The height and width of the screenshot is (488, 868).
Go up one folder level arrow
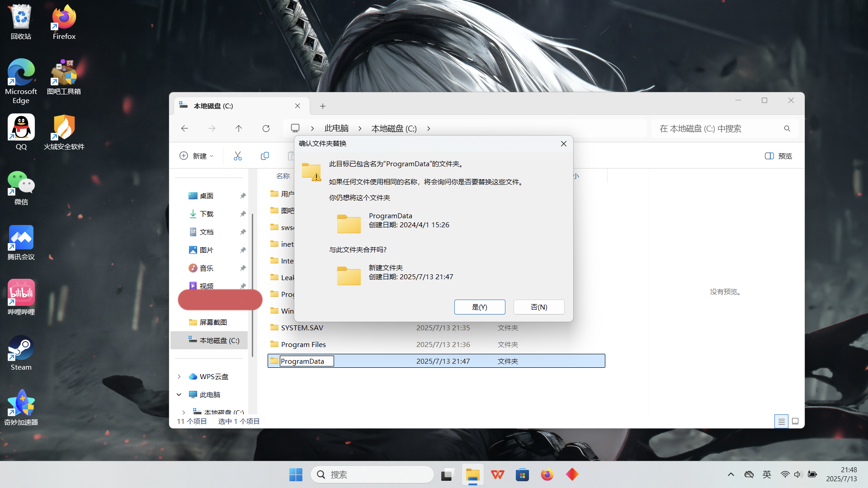(239, 129)
